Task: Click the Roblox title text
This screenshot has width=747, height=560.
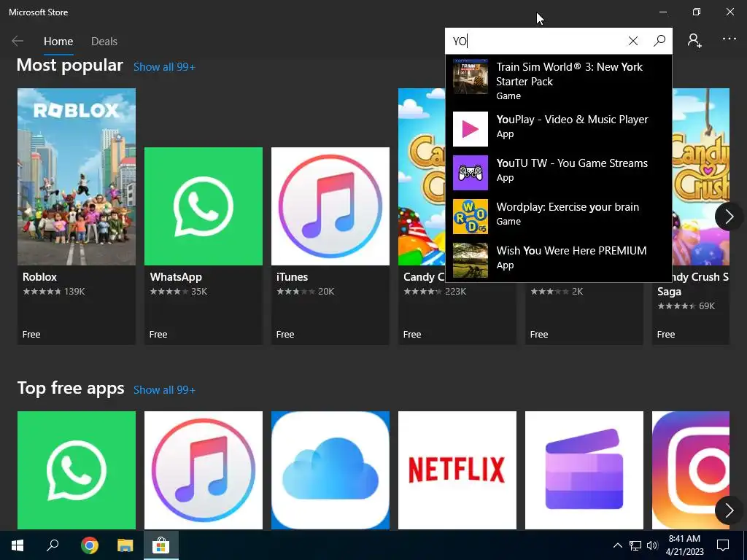Action: 39,276
